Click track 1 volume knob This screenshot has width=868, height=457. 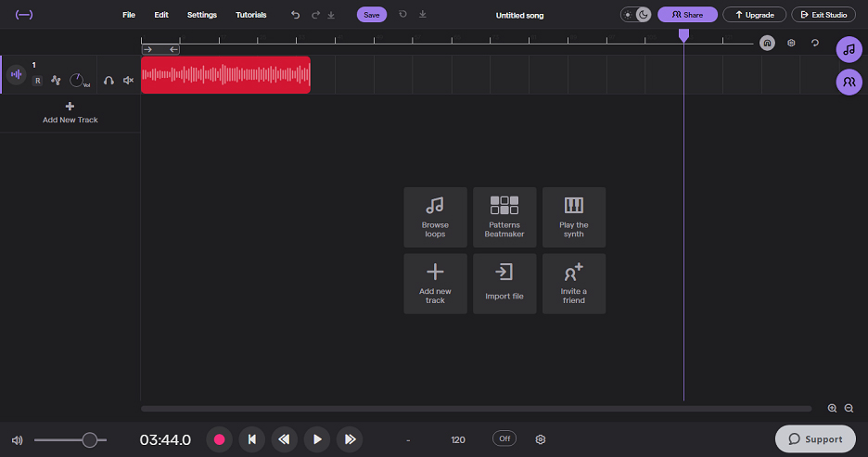(x=76, y=81)
